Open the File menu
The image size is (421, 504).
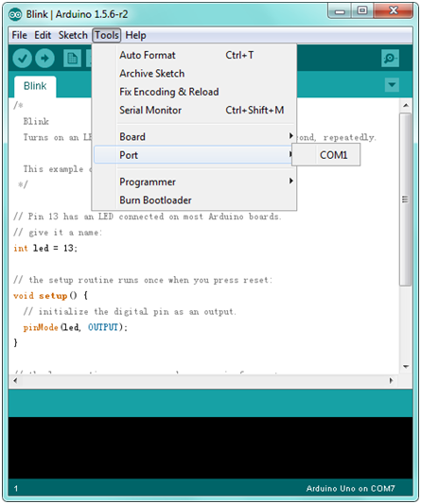[x=19, y=35]
